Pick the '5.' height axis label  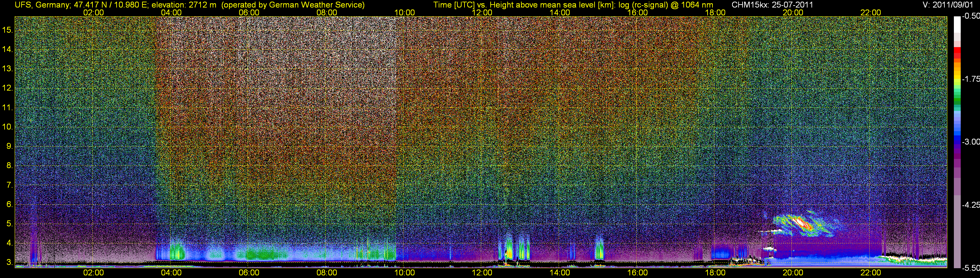[x=9, y=223]
